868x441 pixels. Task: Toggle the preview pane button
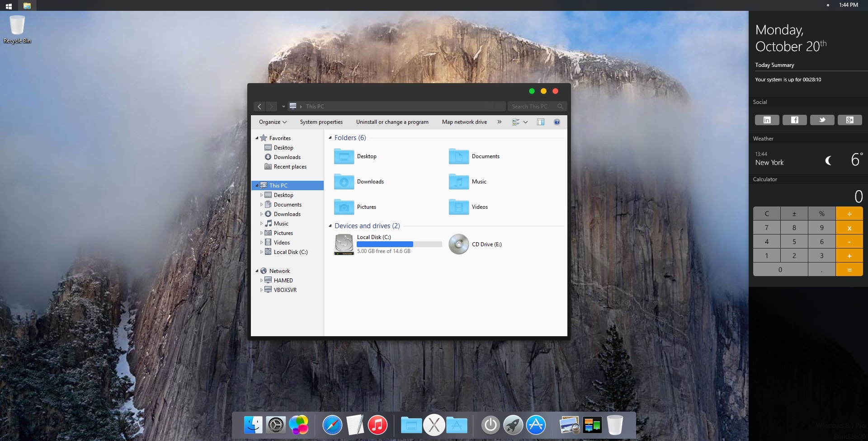pos(541,122)
